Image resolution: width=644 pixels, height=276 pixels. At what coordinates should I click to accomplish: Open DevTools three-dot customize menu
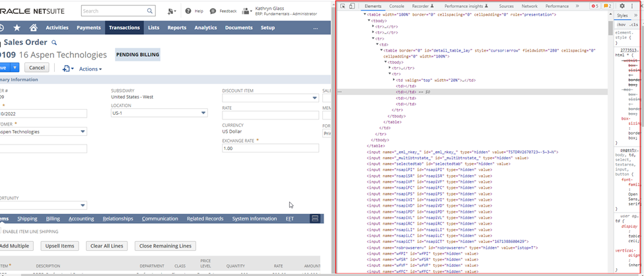(632, 6)
